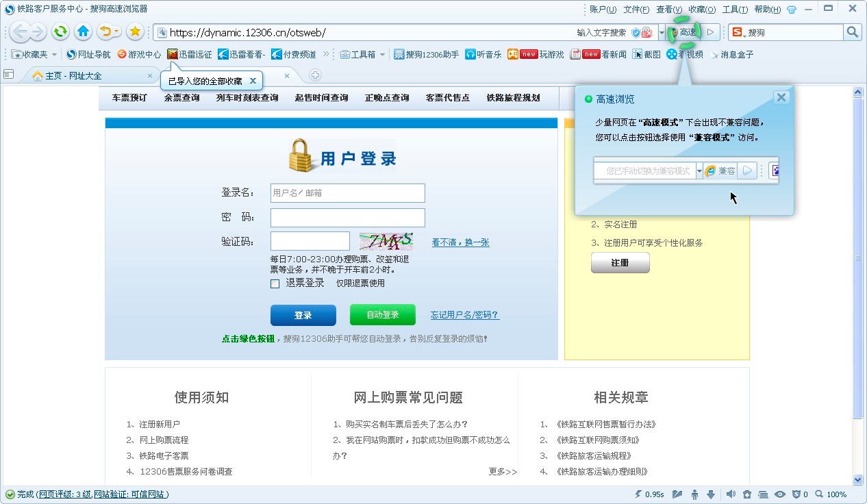Image resolution: width=867 pixels, height=504 pixels.
Task: Open 游戏中心 bookmark
Action: click(139, 54)
